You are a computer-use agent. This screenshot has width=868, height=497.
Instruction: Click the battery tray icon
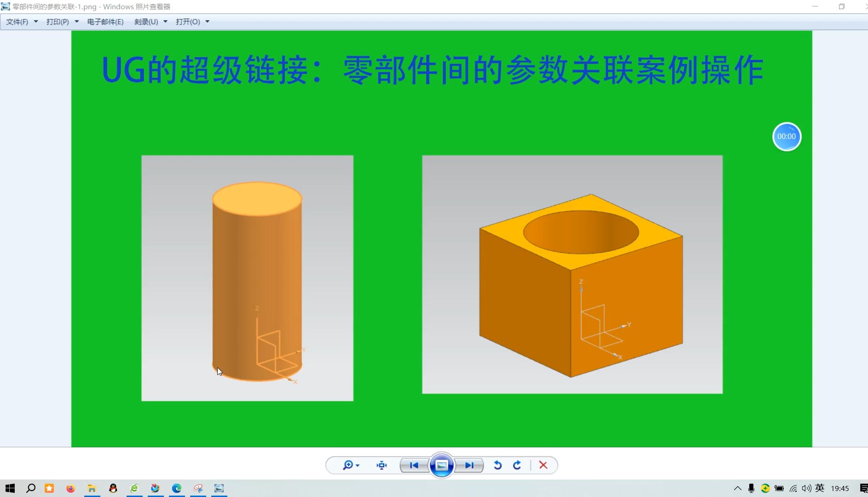coord(779,488)
